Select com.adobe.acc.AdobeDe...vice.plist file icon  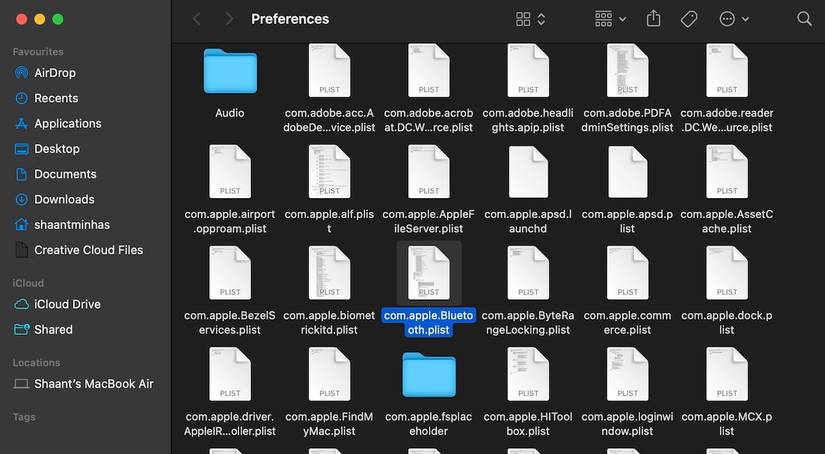[x=329, y=70]
